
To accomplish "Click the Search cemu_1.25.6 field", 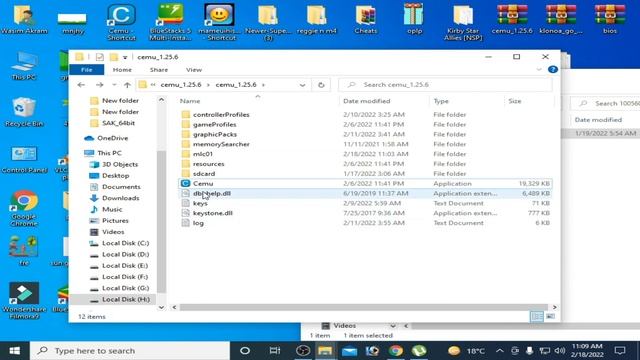I will pyautogui.click(x=445, y=84).
